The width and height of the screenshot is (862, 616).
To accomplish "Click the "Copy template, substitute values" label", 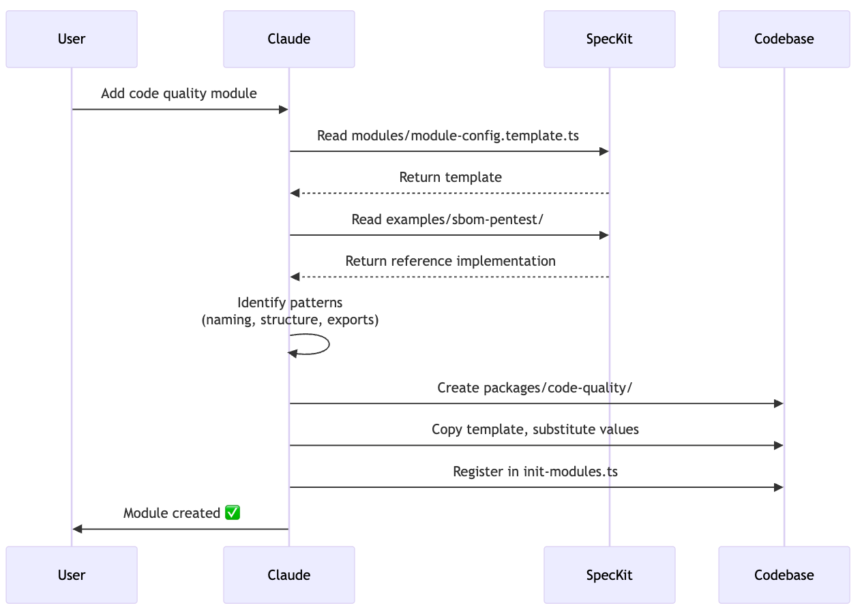I will coord(535,429).
